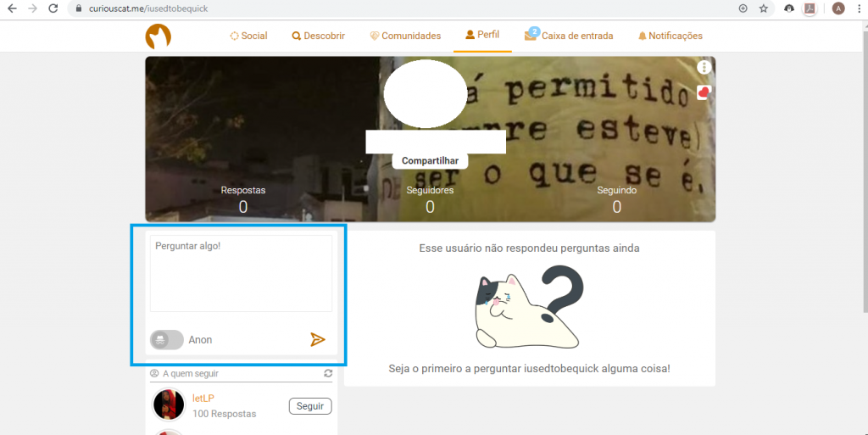This screenshot has height=435, width=868.
Task: Click inside the Perguntar algo text box
Action: tap(241, 273)
